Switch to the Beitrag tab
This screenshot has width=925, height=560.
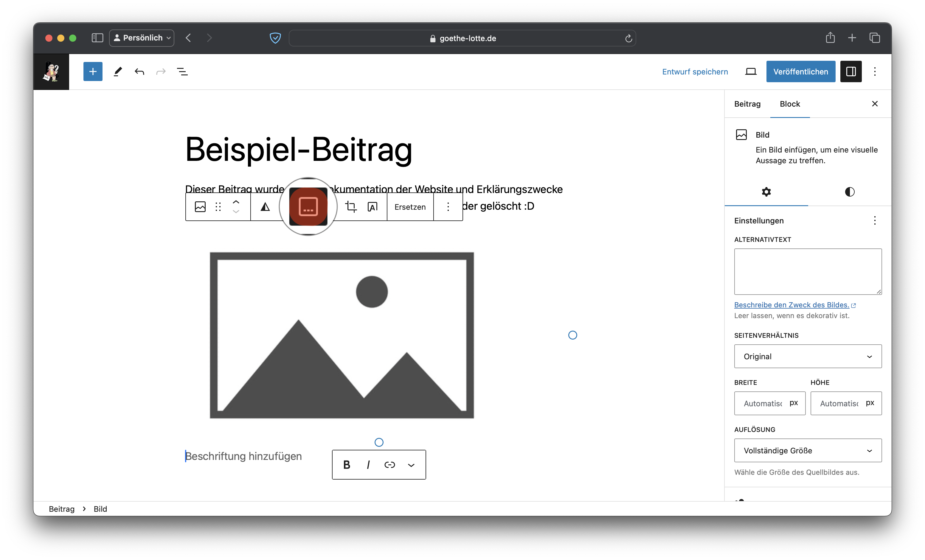tap(747, 104)
